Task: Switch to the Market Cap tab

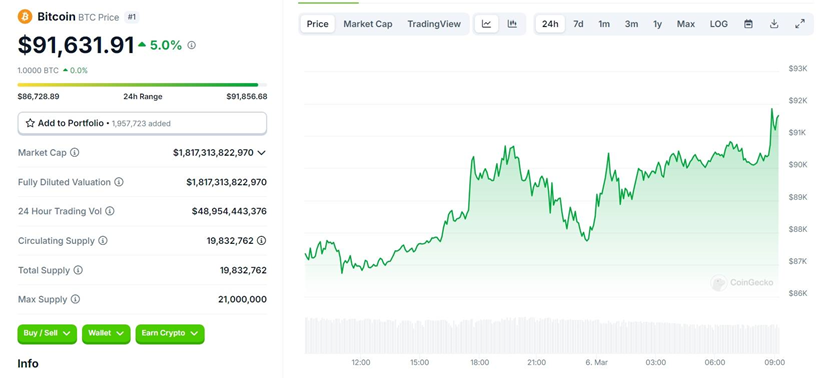Action: coord(368,24)
